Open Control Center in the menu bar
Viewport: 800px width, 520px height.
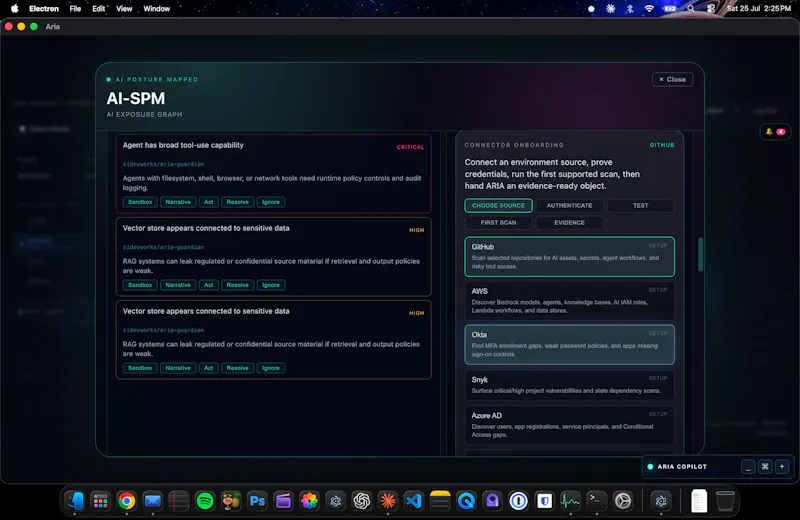click(711, 9)
